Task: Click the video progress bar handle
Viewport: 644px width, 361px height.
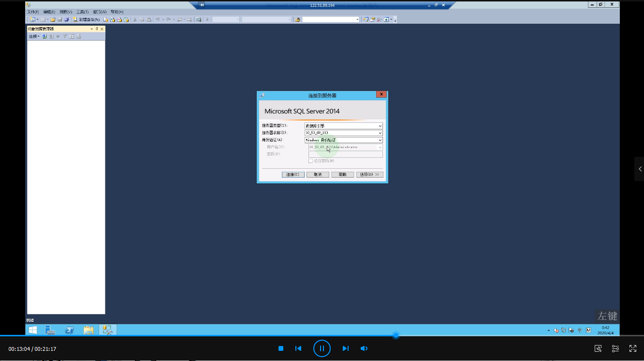Action: 396,335
